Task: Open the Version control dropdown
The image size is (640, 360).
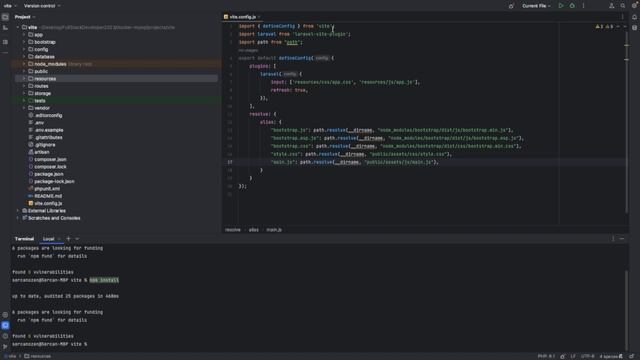Action: (x=42, y=6)
